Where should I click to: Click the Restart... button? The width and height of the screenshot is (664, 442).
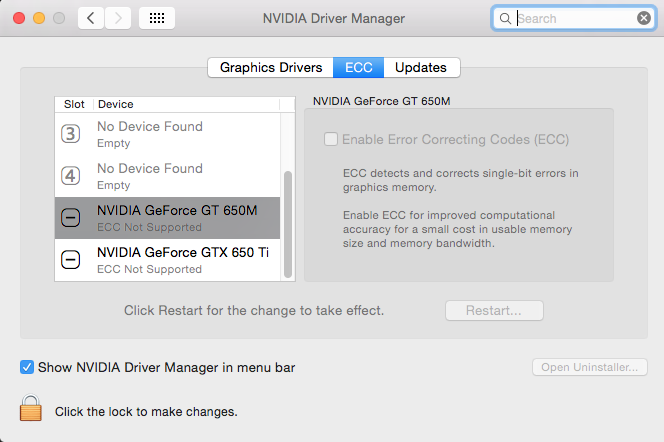coord(494,310)
